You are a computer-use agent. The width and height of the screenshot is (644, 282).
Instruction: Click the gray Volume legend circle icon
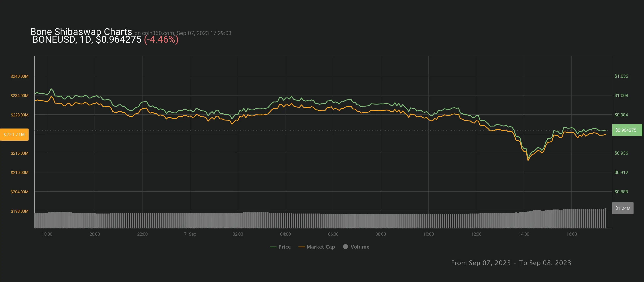pyautogui.click(x=346, y=247)
